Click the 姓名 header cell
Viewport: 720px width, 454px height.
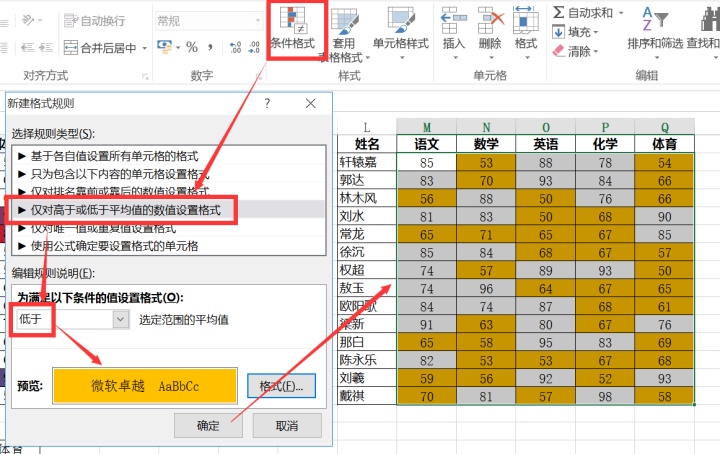pyautogui.click(x=367, y=144)
